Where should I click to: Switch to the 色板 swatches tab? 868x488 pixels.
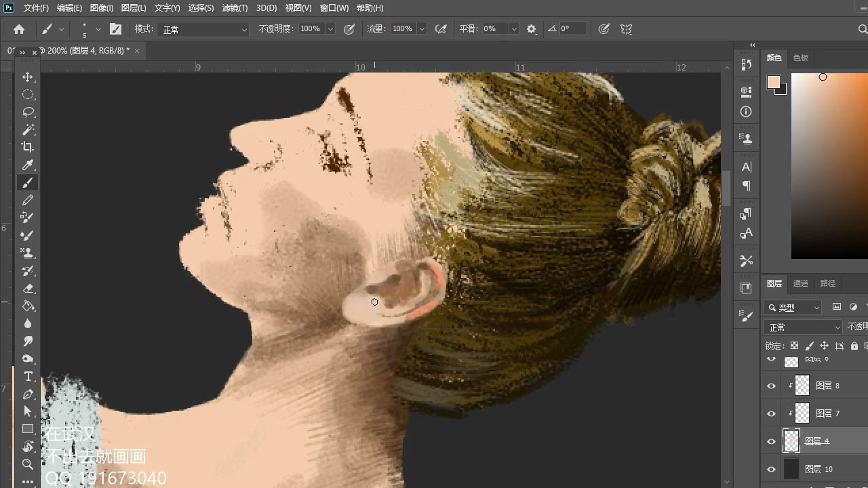(x=800, y=58)
